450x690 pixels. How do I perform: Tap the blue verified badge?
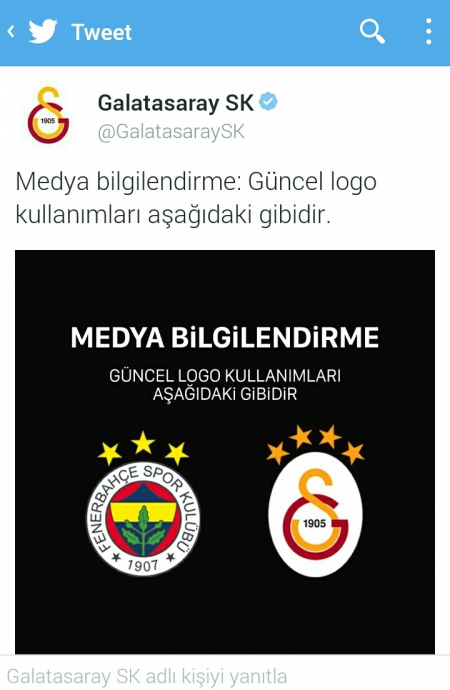click(x=268, y=102)
